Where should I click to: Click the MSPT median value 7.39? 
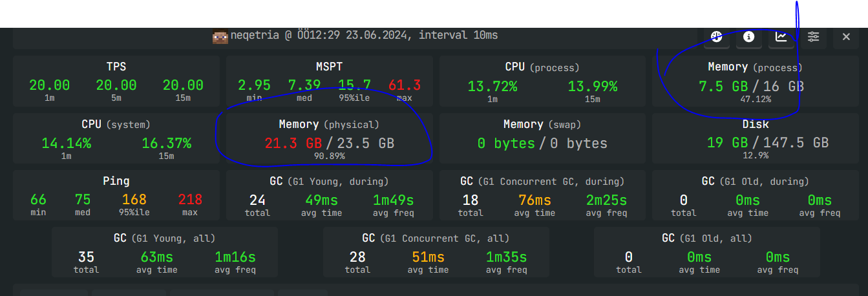(304, 85)
